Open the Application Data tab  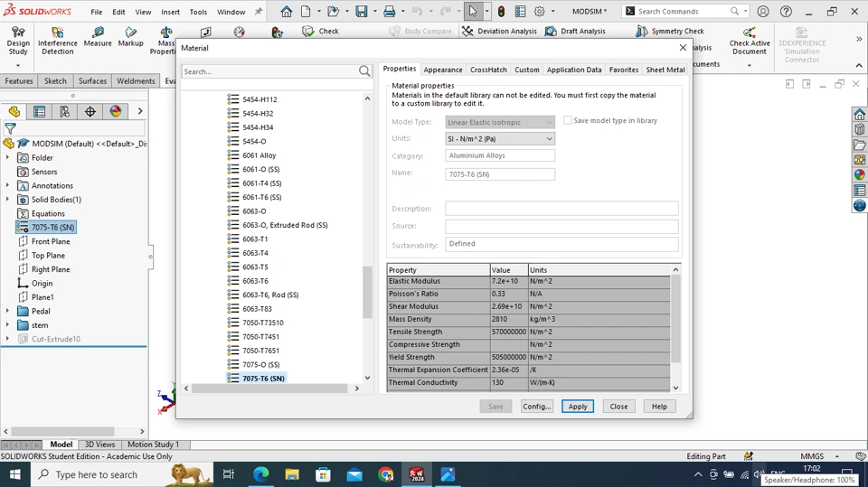(x=574, y=70)
